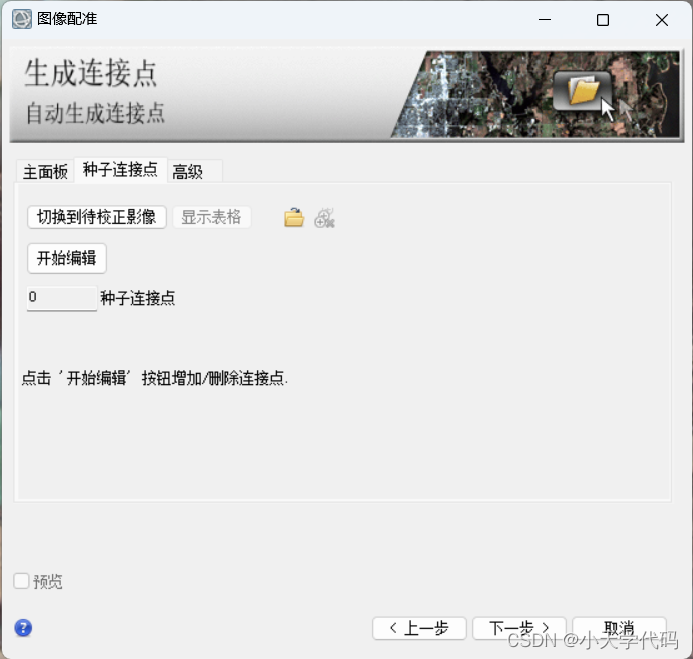693x659 pixels.
Task: Switch to the 主面板 tab
Action: (45, 171)
